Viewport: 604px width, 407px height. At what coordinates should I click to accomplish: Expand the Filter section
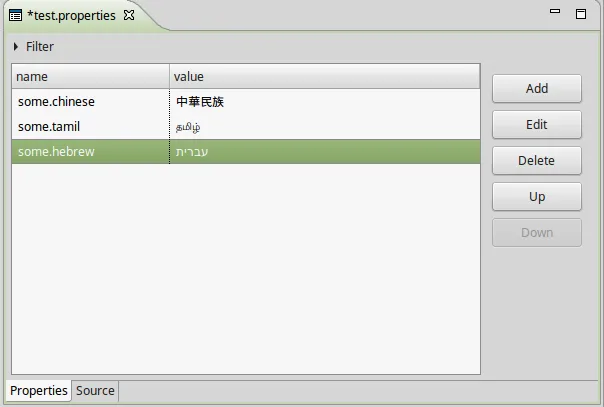coord(15,47)
